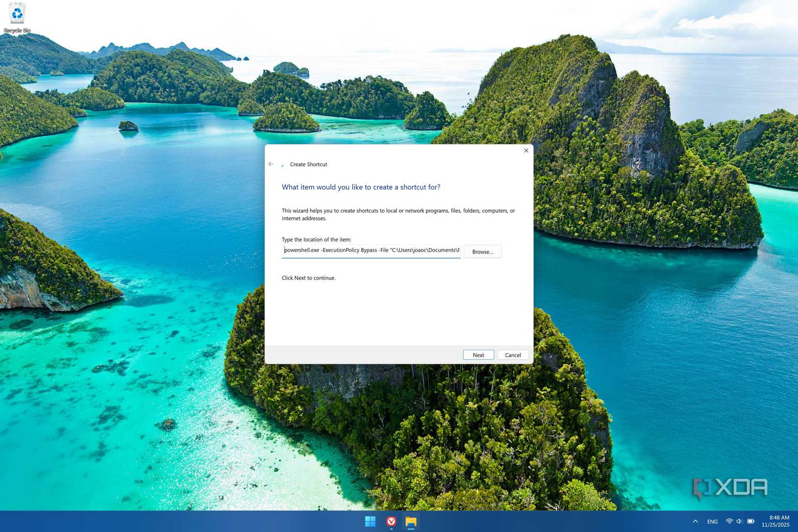The height and width of the screenshot is (532, 798).
Task: Cancel the Create Shortcut wizard
Action: 512,355
